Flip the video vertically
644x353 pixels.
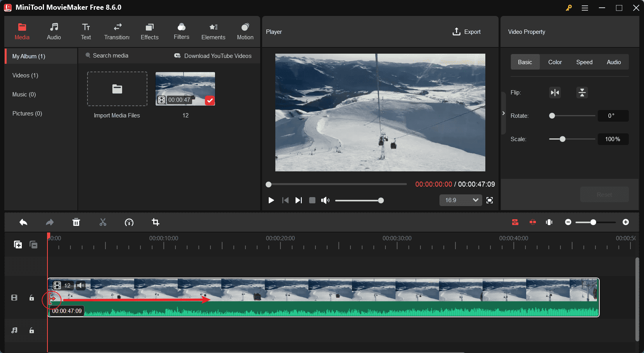[x=582, y=93]
